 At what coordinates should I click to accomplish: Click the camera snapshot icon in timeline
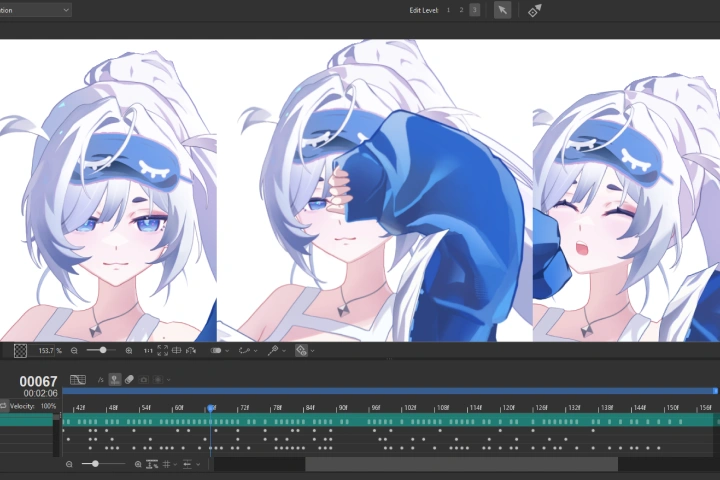pos(144,379)
